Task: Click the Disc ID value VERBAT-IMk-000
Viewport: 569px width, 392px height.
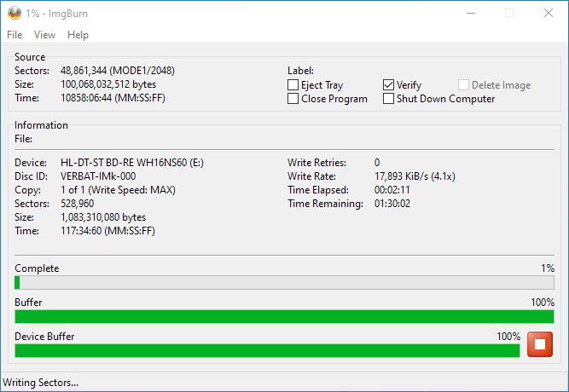Action: (98, 176)
